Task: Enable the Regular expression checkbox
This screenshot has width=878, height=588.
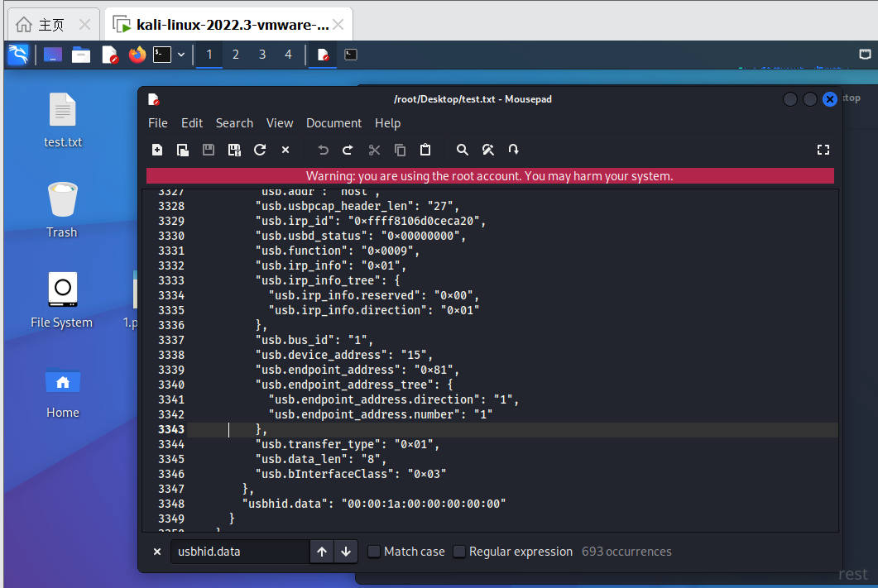Action: pos(459,552)
